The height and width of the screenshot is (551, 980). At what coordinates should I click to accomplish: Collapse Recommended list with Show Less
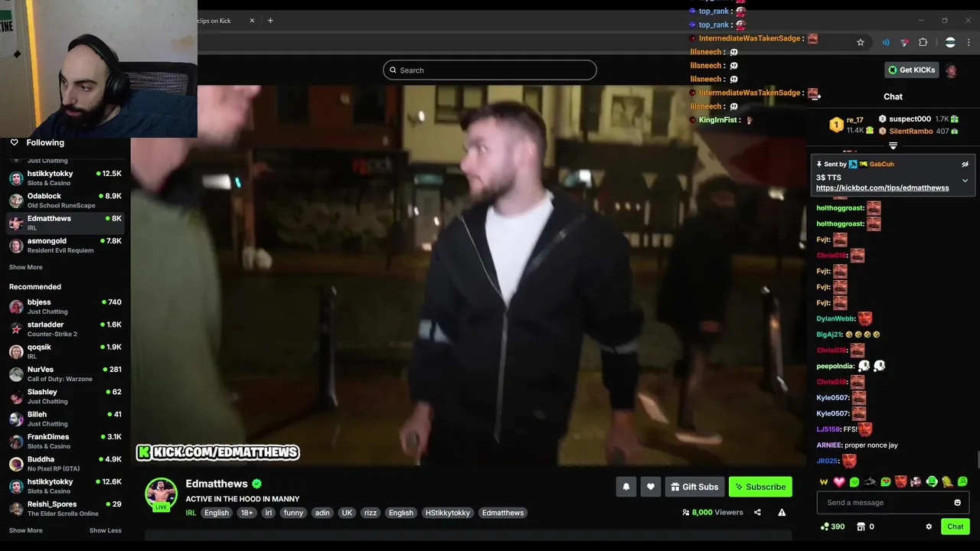click(106, 530)
